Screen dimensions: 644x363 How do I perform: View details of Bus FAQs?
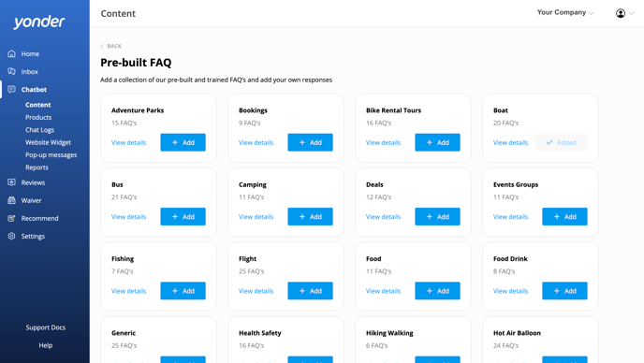128,216
